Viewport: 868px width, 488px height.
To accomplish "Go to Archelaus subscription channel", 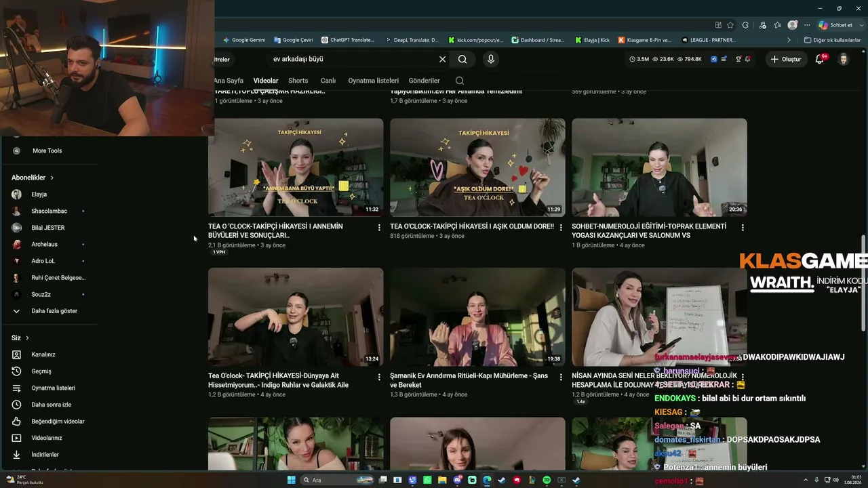I will tap(44, 244).
